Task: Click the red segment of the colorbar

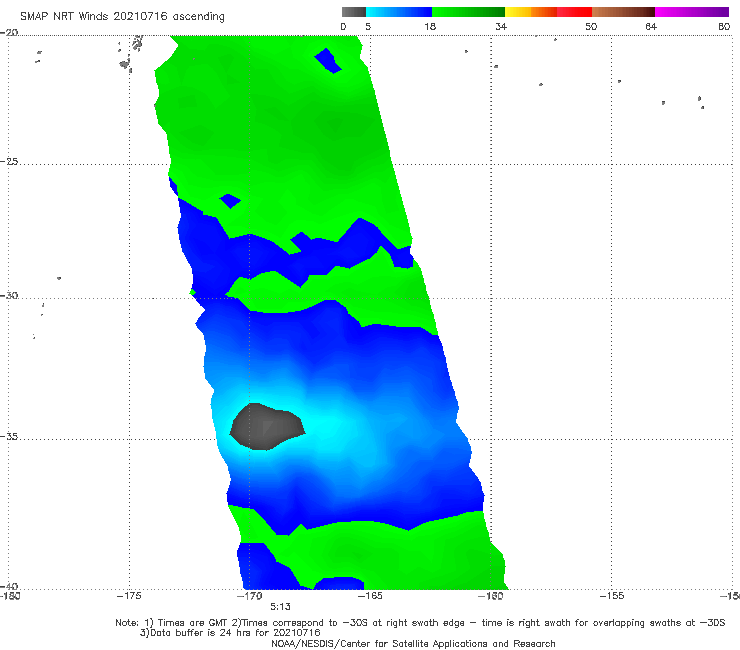Action: [574, 12]
